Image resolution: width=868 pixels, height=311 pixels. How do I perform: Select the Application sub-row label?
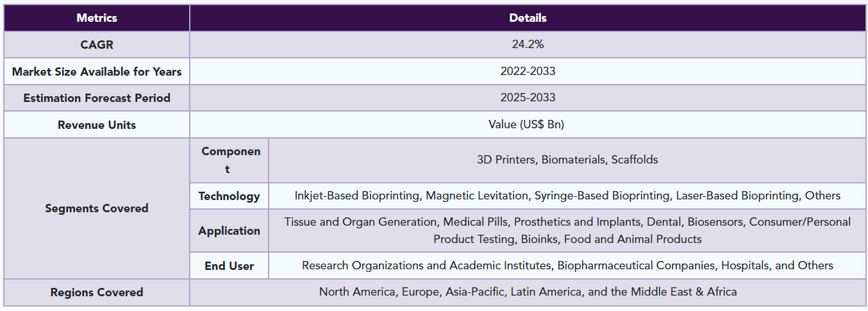pyautogui.click(x=230, y=231)
